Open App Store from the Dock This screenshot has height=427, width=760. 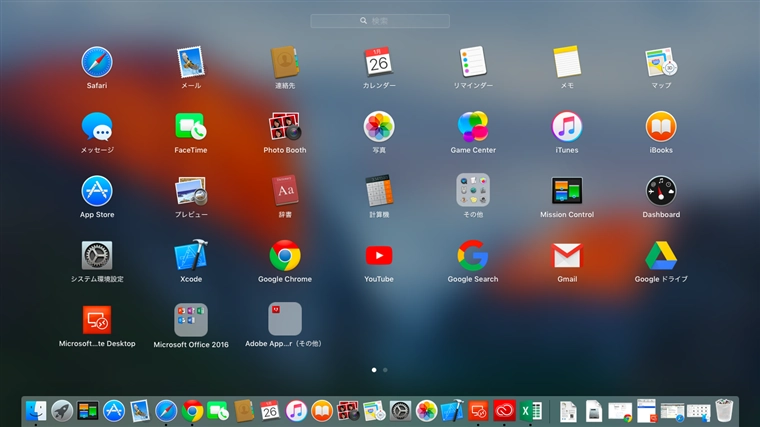[114, 411]
